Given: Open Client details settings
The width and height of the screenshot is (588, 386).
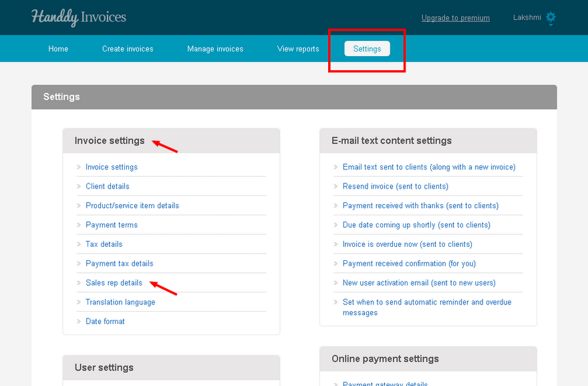Looking at the screenshot, I should 108,186.
